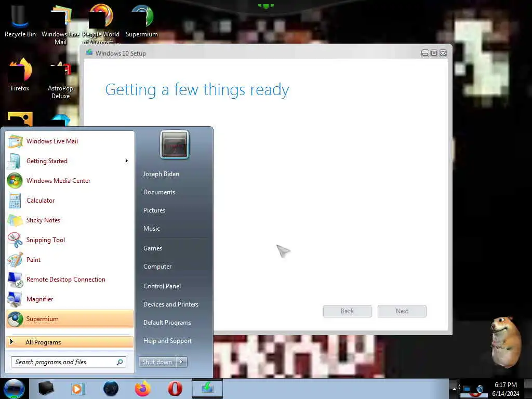Open Computer from Start menu
Screen dimensions: 532x399
point(157,267)
